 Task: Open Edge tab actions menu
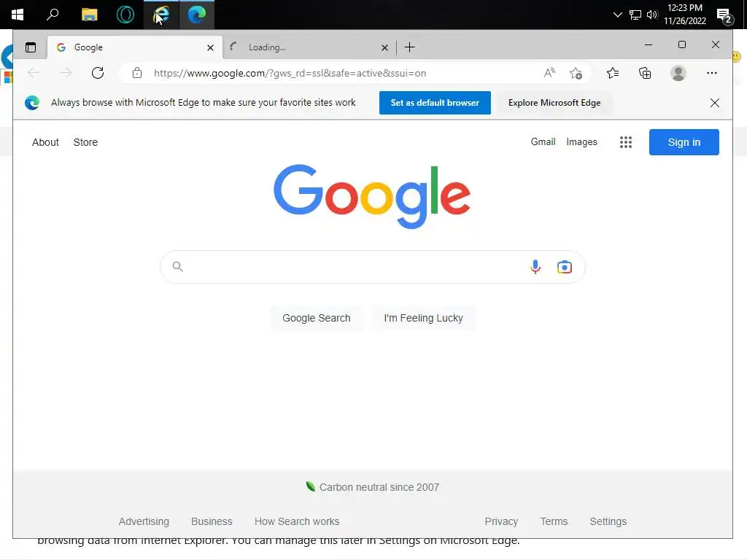[x=31, y=47]
